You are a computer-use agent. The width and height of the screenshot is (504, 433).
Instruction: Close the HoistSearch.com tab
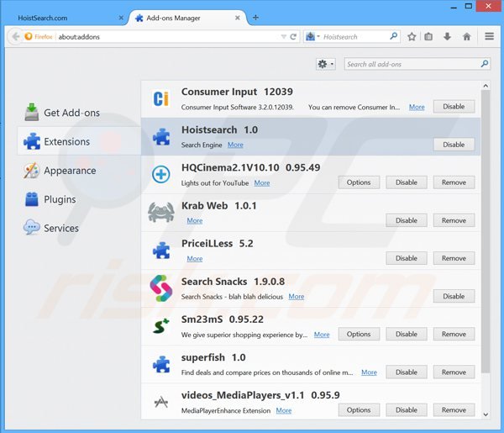pyautogui.click(x=121, y=18)
